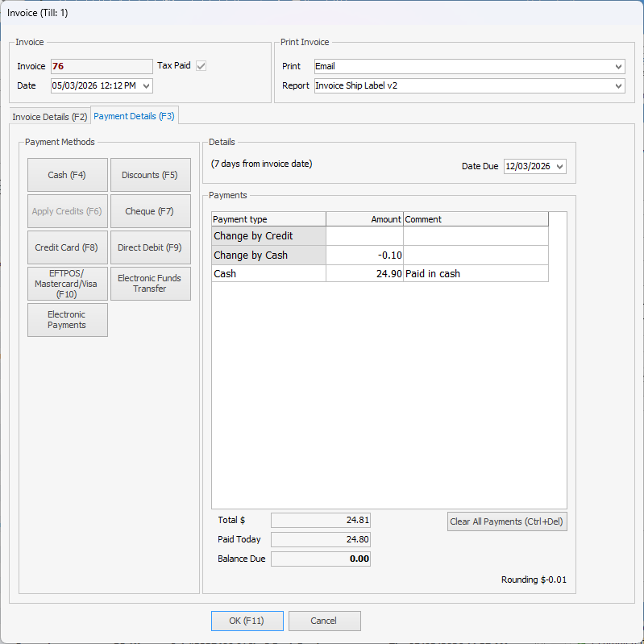Click the Payment type column header
Image resolution: width=644 pixels, height=644 pixels.
pyautogui.click(x=269, y=219)
